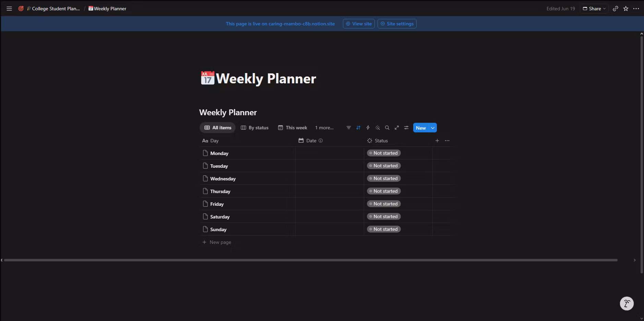Open New button dropdown arrow
644x321 pixels.
(433, 128)
